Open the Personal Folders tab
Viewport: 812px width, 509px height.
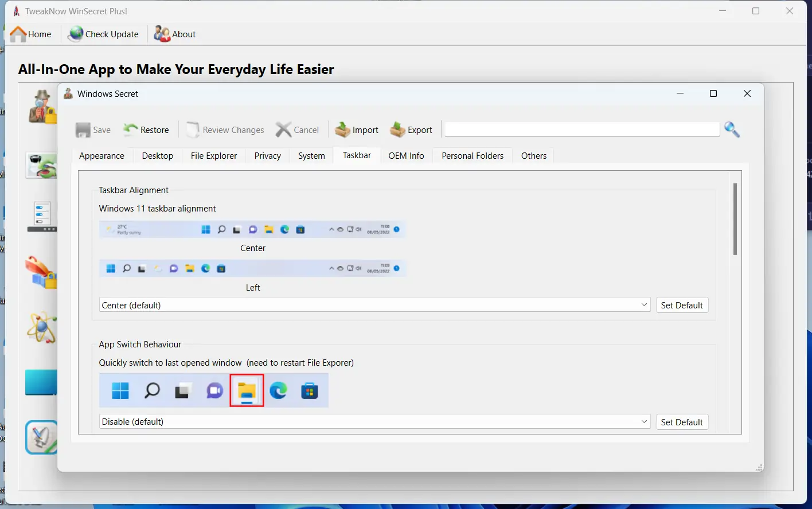(473, 156)
